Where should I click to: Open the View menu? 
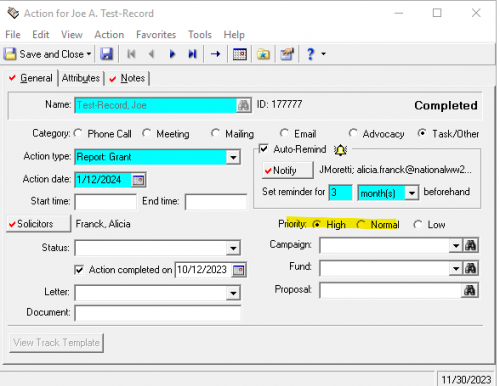[x=72, y=34]
